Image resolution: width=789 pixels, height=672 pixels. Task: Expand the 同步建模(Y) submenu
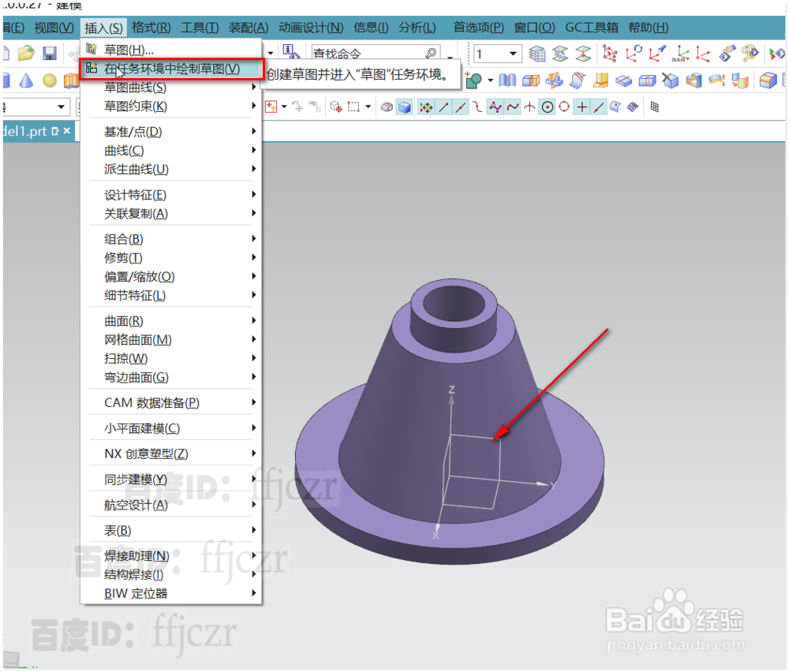click(x=171, y=480)
